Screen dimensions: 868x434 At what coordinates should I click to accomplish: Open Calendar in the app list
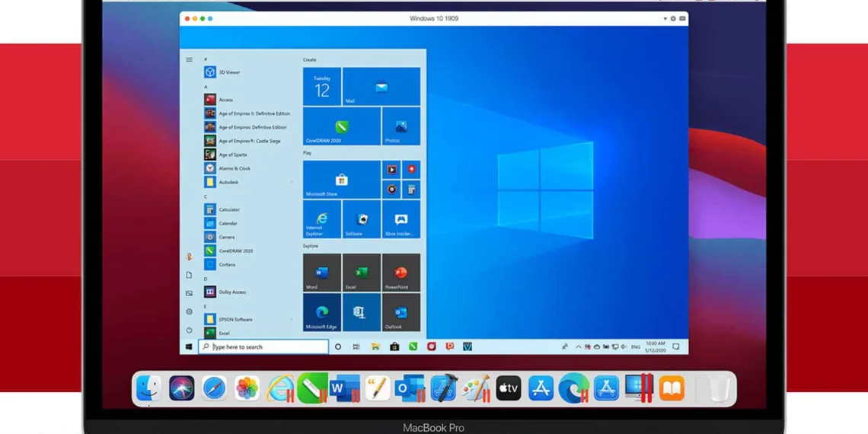click(221, 224)
